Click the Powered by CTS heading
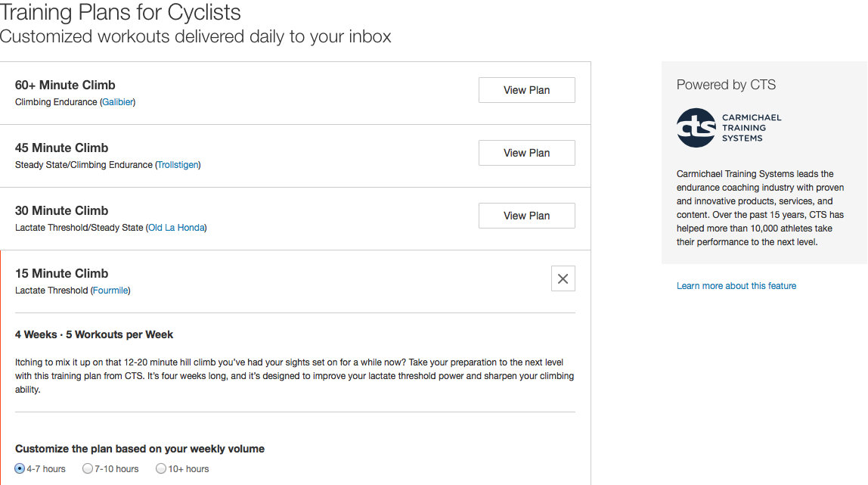This screenshot has width=868, height=485. point(726,85)
